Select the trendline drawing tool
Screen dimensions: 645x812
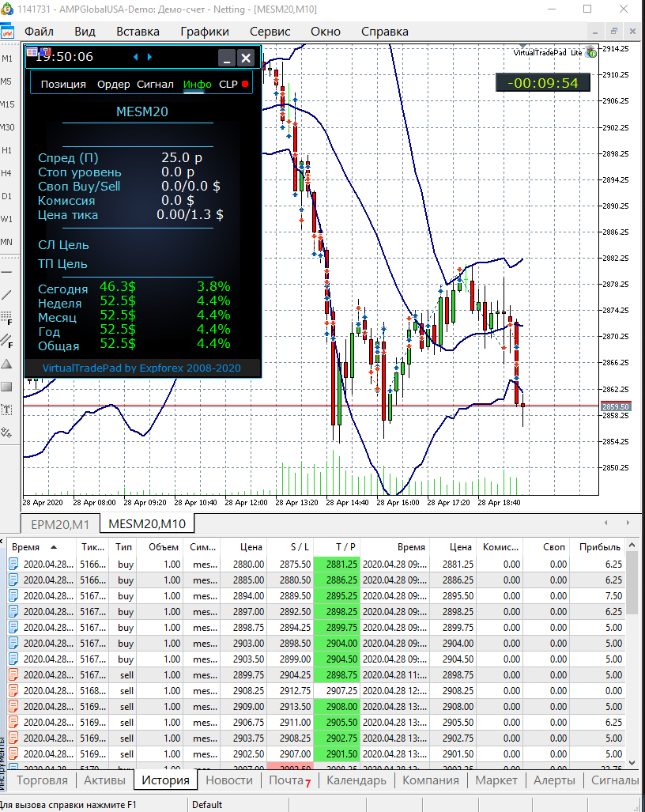(x=6, y=295)
